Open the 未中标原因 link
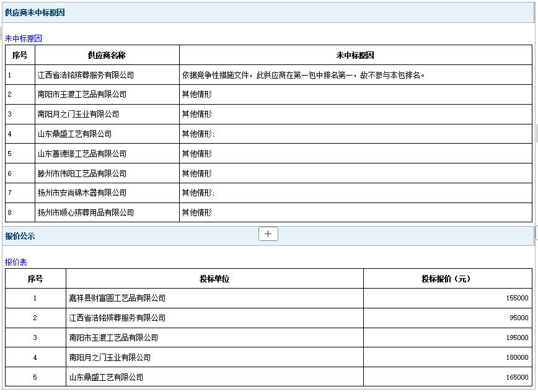Image resolution: width=538 pixels, height=392 pixels. [x=24, y=38]
